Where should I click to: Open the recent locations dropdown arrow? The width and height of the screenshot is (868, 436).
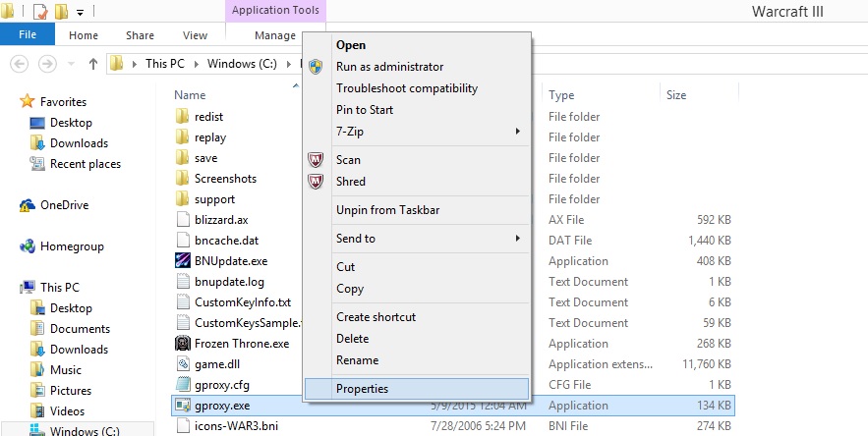[71, 64]
